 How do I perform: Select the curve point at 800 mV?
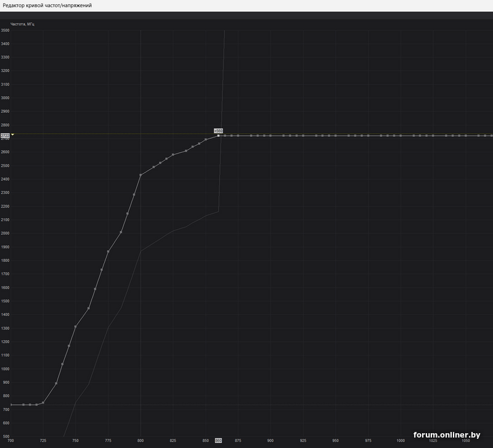[x=141, y=175]
